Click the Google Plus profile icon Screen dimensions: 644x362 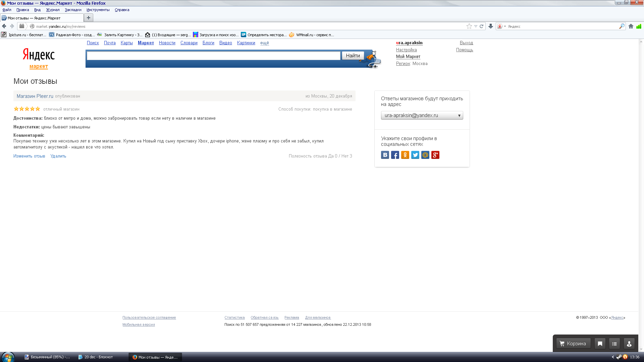pyautogui.click(x=435, y=155)
